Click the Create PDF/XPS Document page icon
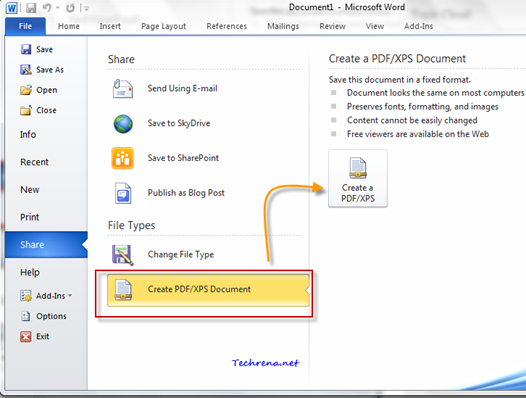Viewport: 526px width, 398px height. 123,290
